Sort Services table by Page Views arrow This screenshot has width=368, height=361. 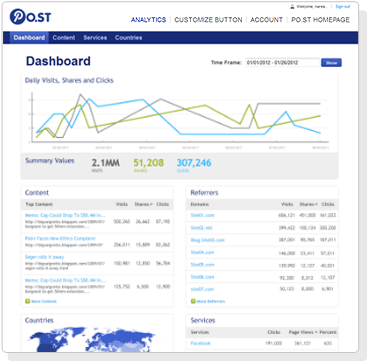click(316, 332)
